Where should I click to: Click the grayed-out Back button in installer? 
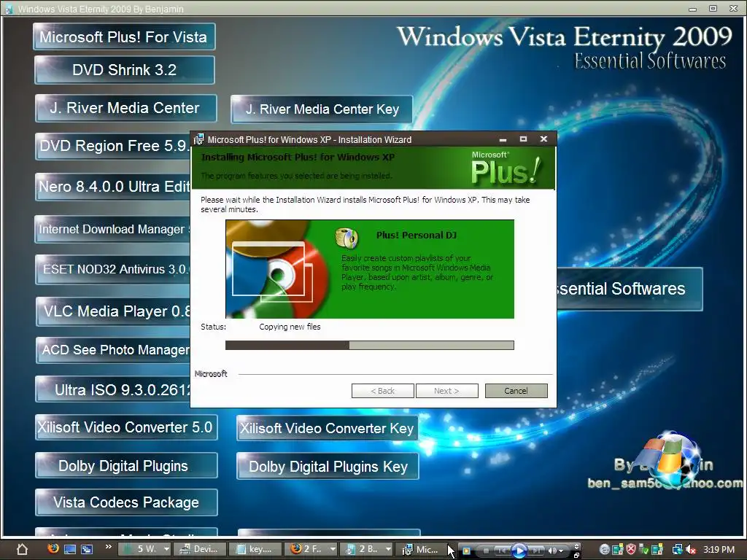(382, 391)
